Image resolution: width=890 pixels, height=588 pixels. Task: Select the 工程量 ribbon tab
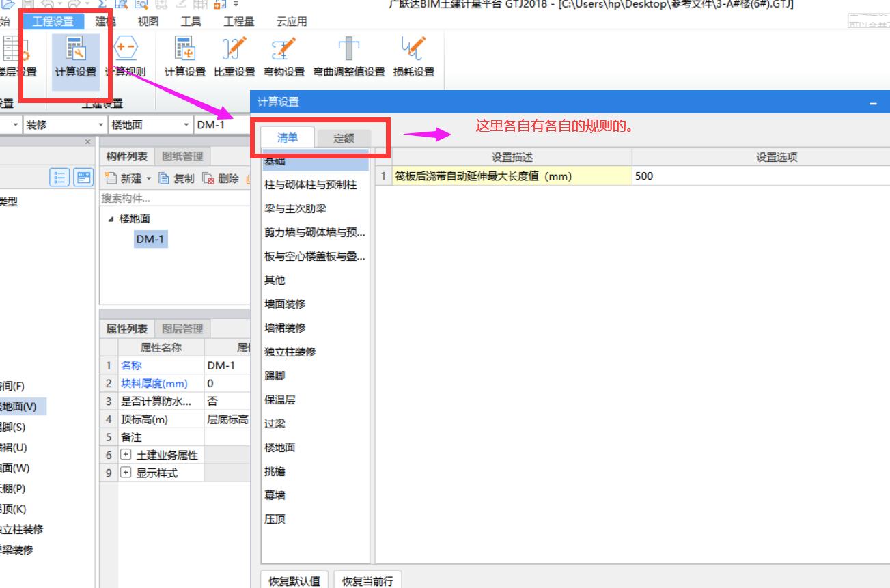point(239,21)
